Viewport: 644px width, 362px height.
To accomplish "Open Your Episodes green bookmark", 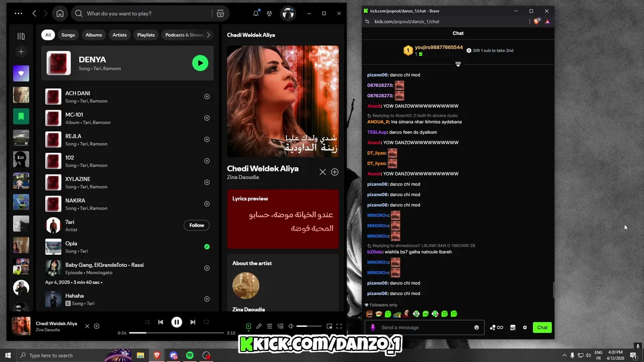I will tap(21, 116).
